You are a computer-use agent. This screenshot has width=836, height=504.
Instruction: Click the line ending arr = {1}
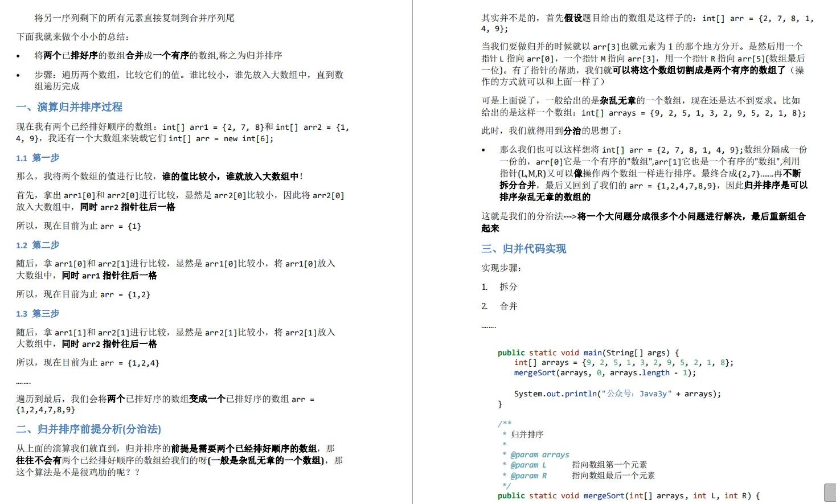click(x=79, y=226)
